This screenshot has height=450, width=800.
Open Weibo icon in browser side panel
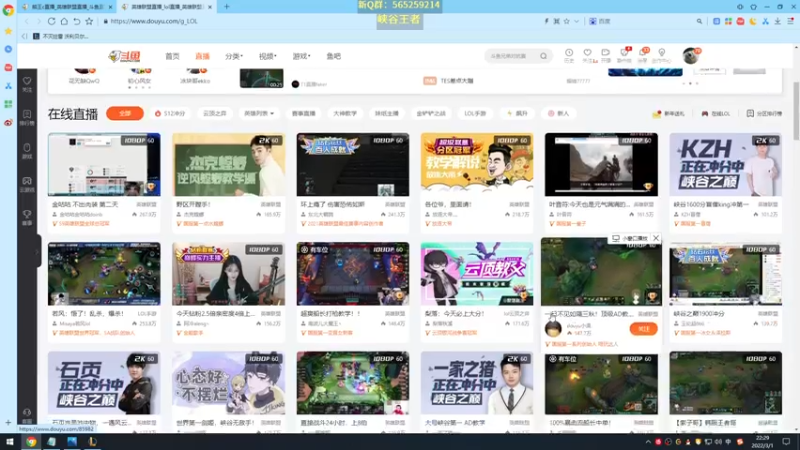click(x=8, y=122)
